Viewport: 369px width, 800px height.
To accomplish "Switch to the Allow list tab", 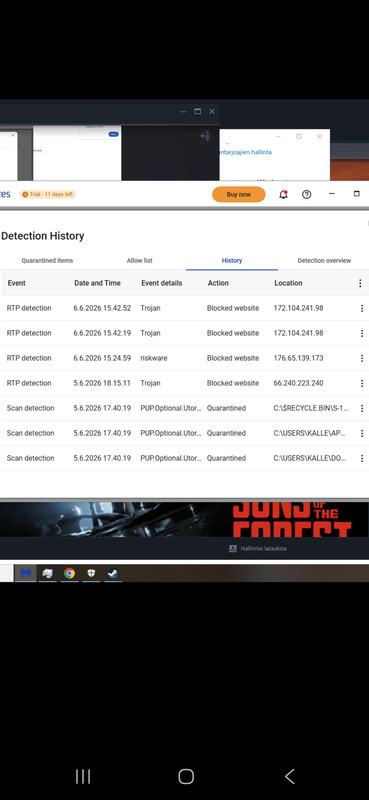I will 139,260.
